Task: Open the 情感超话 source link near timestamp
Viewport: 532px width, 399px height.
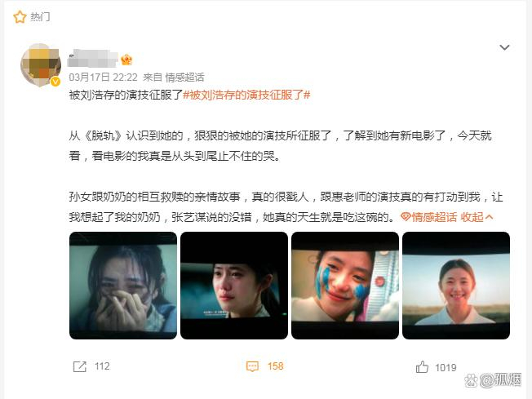Action: (x=184, y=78)
